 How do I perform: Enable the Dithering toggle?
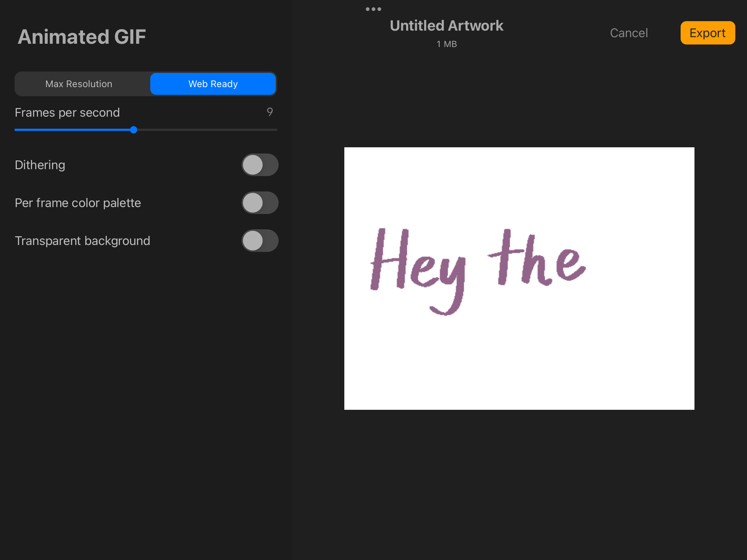pyautogui.click(x=260, y=165)
